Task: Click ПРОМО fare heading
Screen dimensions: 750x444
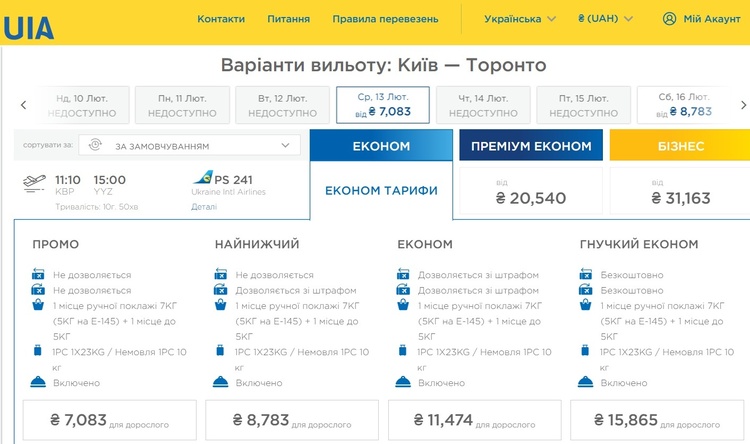Action: (x=55, y=244)
